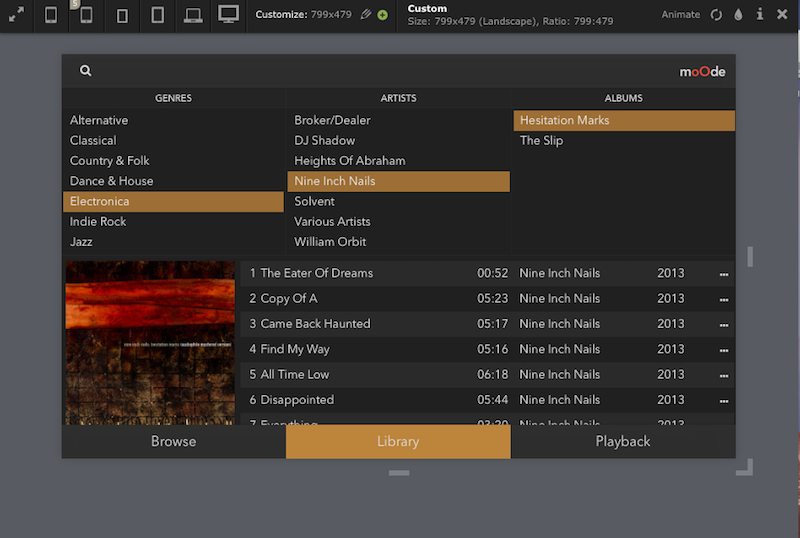Select the Alternative genre
Image resolution: width=800 pixels, height=538 pixels.
(173, 120)
